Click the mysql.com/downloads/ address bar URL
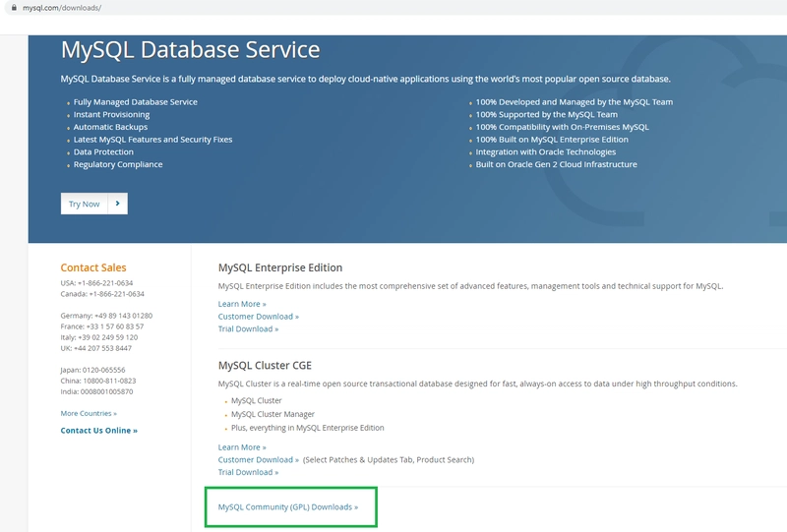This screenshot has width=787, height=532. pyautogui.click(x=62, y=8)
